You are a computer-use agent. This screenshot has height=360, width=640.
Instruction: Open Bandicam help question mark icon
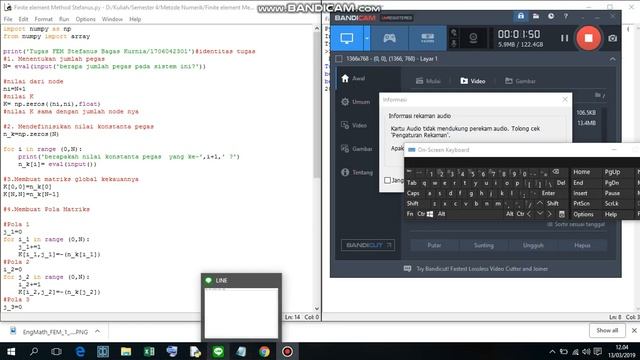(566, 16)
